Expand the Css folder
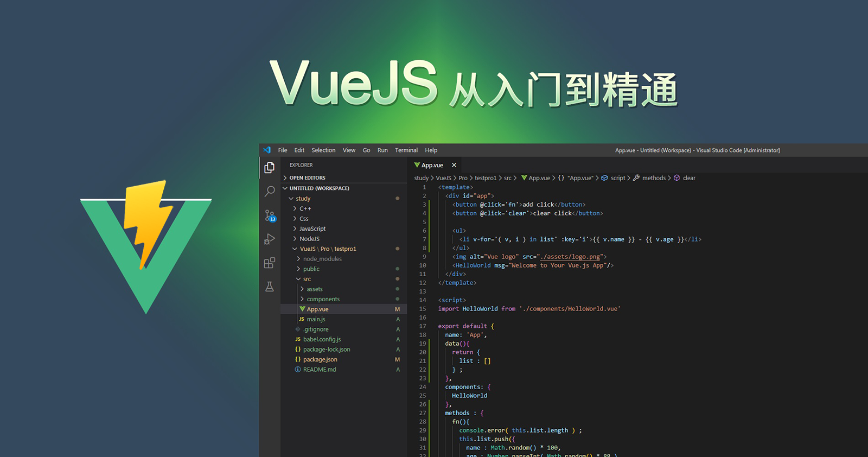This screenshot has width=868, height=457. click(343, 219)
